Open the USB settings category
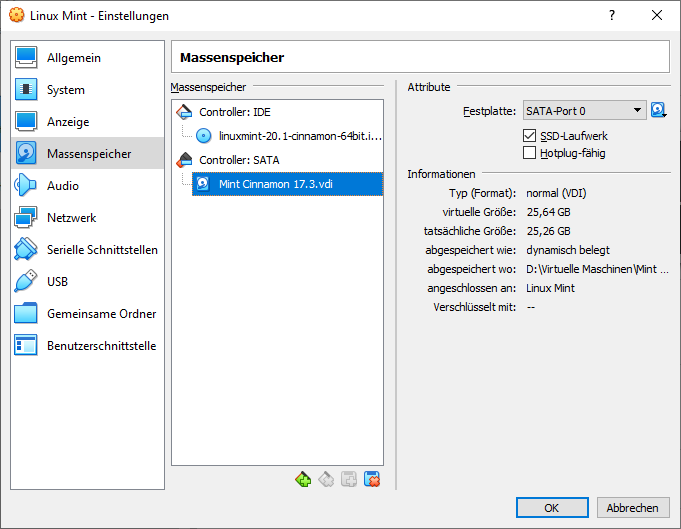The image size is (681, 529). point(87,281)
